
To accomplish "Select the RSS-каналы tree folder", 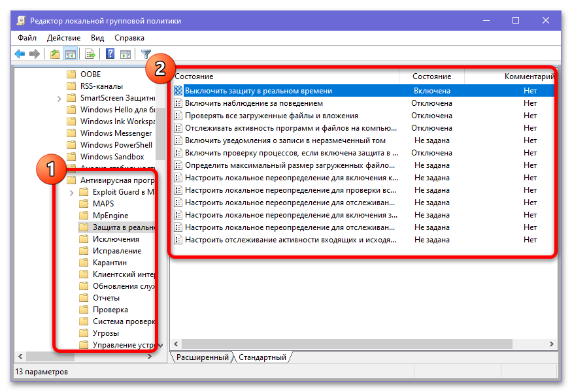I will 95,86.
